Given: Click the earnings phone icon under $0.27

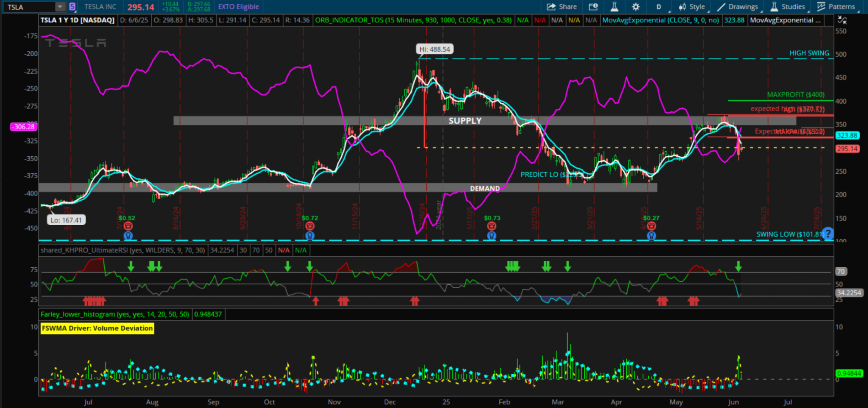Looking at the screenshot, I should pyautogui.click(x=651, y=226).
